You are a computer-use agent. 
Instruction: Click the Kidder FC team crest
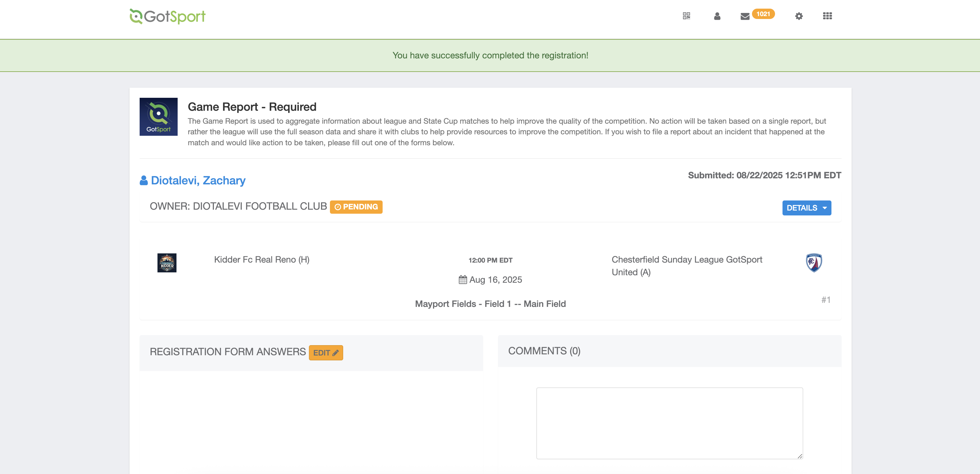[x=167, y=263]
